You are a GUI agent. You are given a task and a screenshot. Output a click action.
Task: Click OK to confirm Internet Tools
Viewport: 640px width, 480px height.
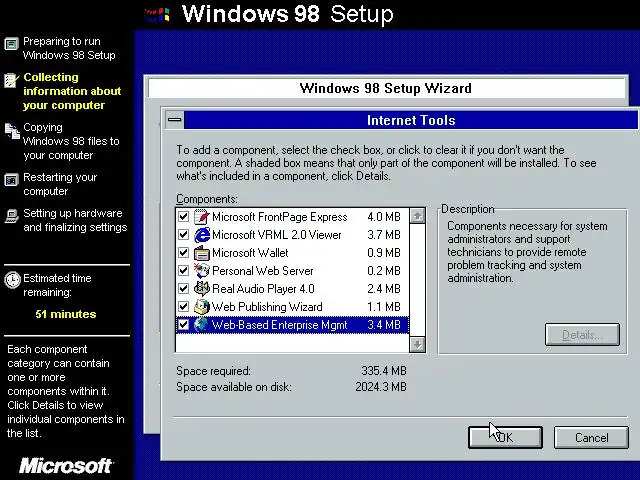505,438
